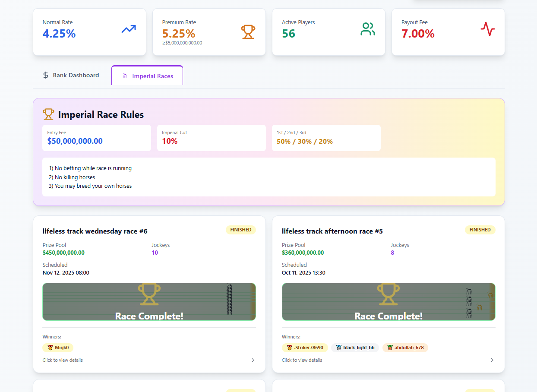Expand wednesday race #6 details chevron
537x392 pixels.
[253, 360]
